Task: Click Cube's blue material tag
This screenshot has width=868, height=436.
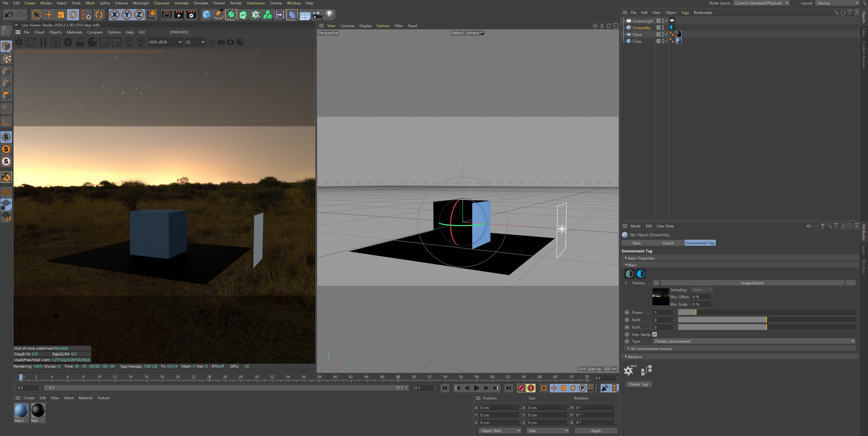Action: click(679, 41)
